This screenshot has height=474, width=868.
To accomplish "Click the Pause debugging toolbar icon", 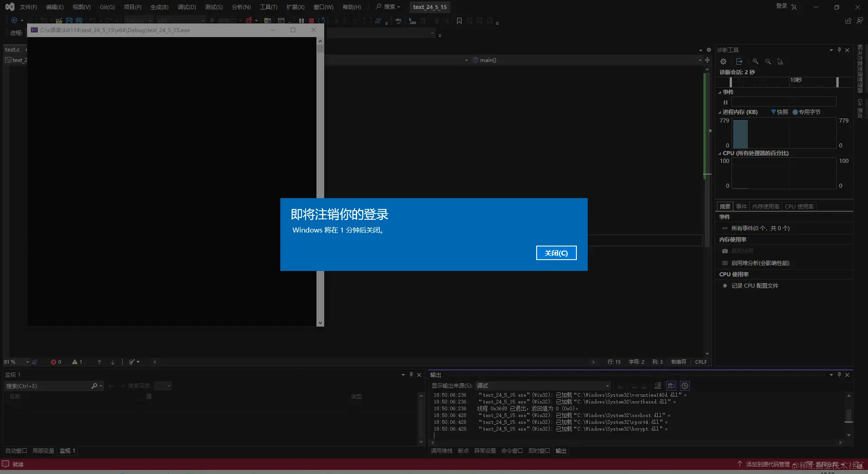I will coord(302,21).
